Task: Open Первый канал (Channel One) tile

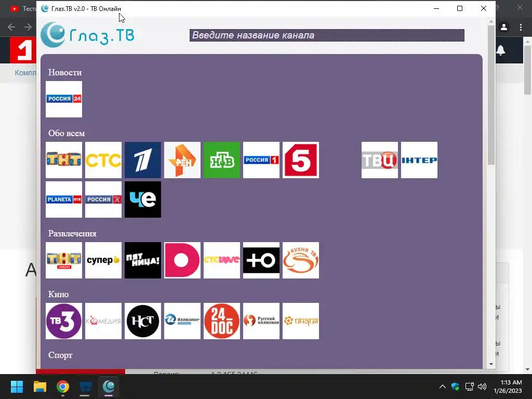Action: [x=143, y=160]
